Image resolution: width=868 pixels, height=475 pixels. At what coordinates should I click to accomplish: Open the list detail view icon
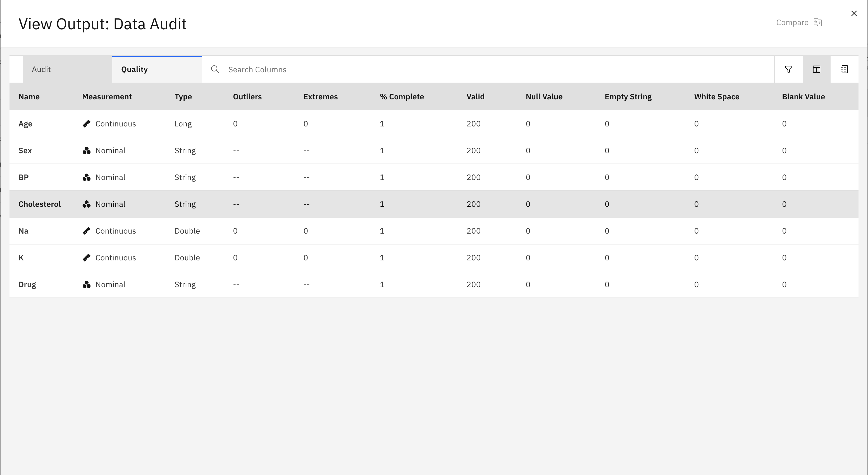pyautogui.click(x=845, y=69)
